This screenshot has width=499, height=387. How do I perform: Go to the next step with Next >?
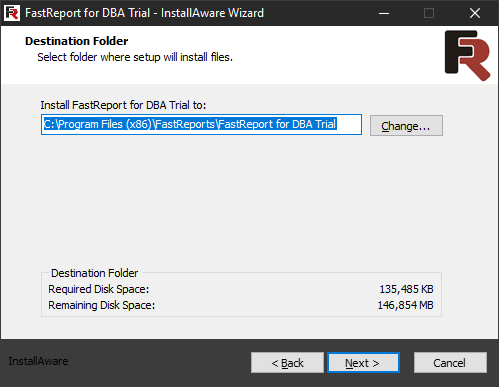[x=363, y=363]
